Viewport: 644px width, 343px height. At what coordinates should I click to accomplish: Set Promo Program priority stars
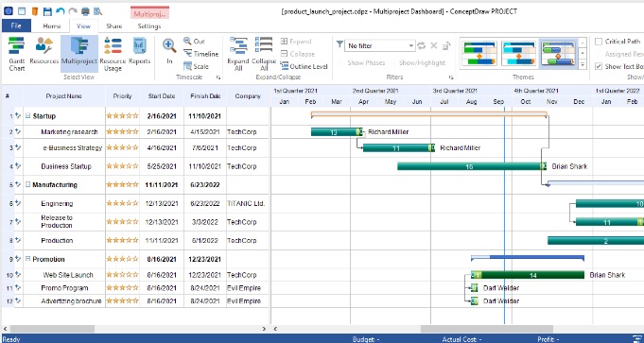(x=122, y=287)
